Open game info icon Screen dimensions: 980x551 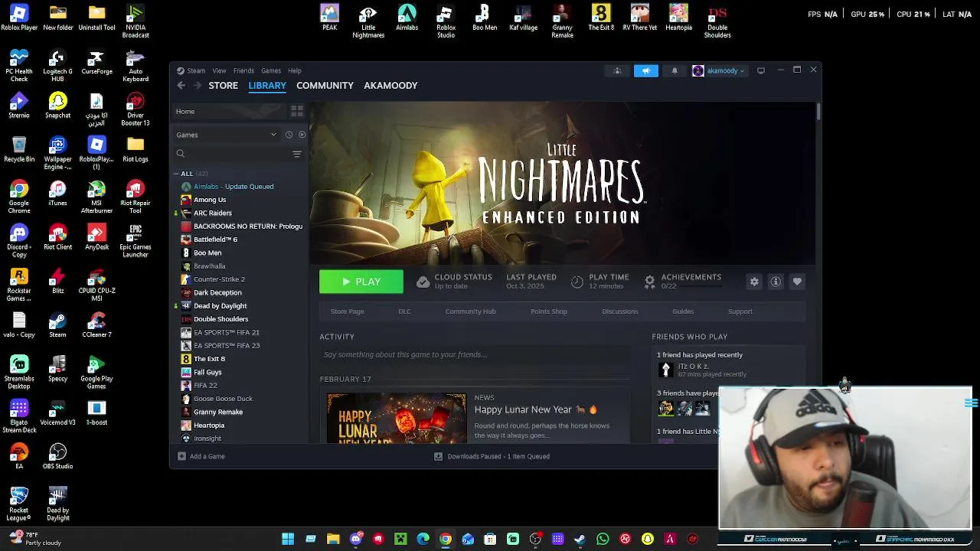776,282
